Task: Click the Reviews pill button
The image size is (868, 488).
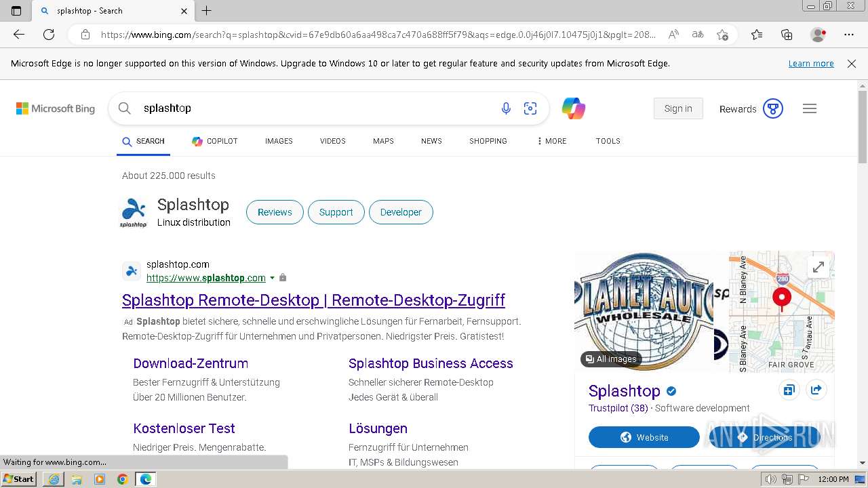Action: [x=275, y=212]
